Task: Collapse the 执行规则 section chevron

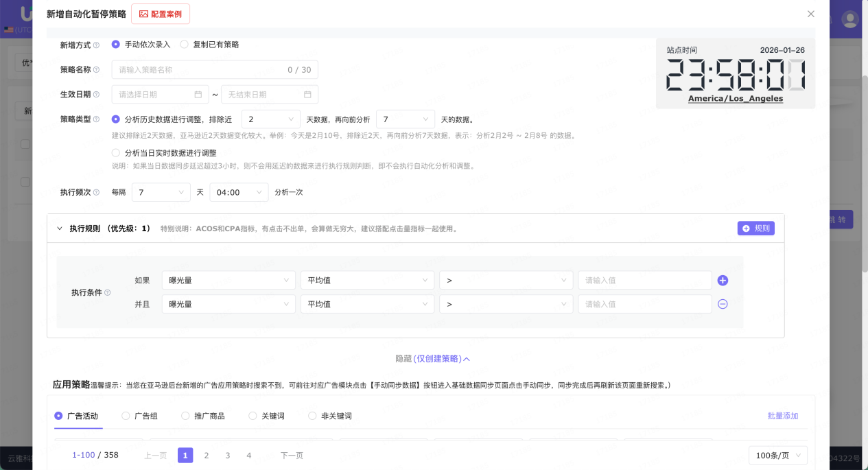Action: 59,228
